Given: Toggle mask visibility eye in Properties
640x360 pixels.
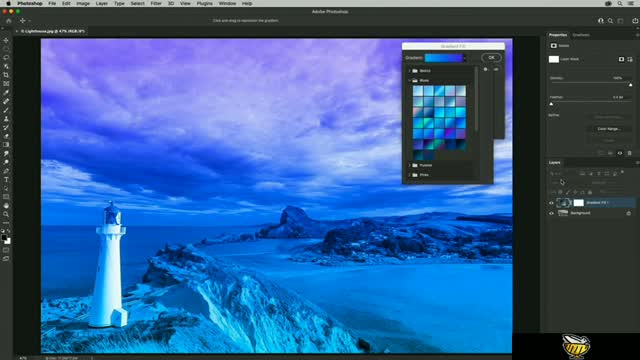Looking at the screenshot, I should pyautogui.click(x=620, y=153).
